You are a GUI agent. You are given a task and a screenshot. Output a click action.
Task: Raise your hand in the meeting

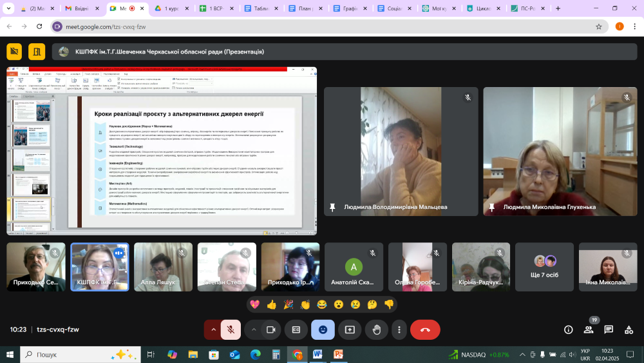[x=376, y=329]
